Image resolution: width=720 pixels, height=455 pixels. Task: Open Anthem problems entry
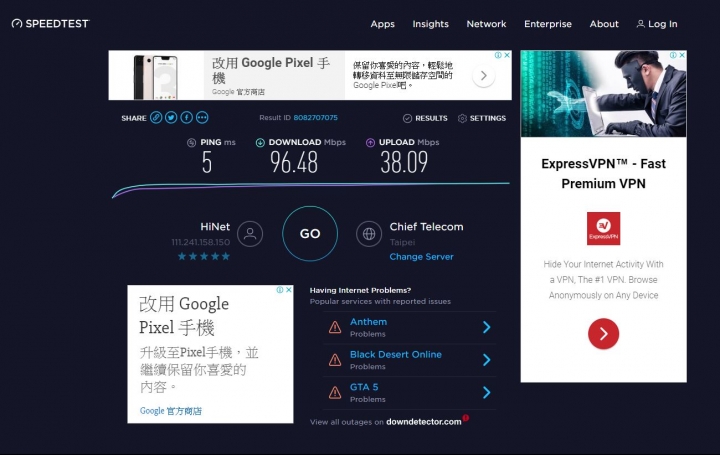(x=410, y=327)
